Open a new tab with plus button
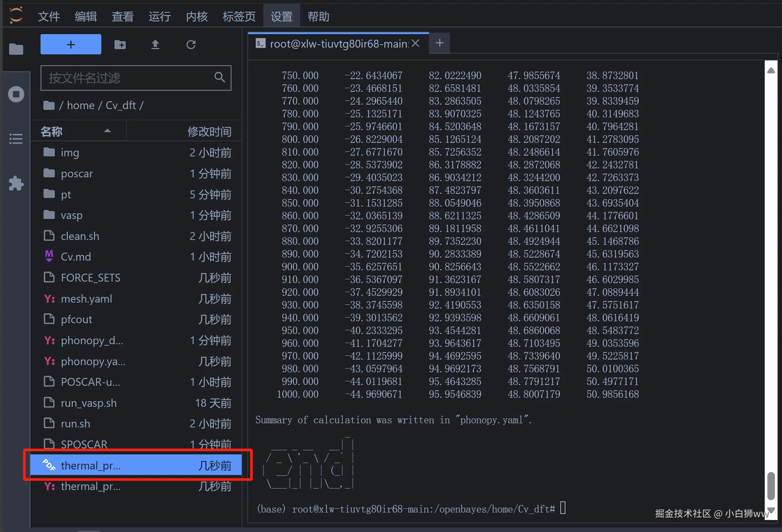This screenshot has width=782, height=532. (x=439, y=43)
